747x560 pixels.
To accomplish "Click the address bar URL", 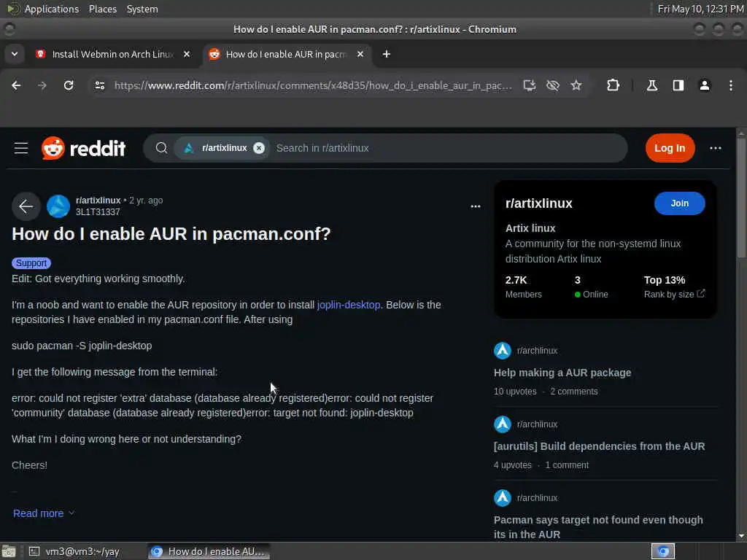I will pos(313,85).
